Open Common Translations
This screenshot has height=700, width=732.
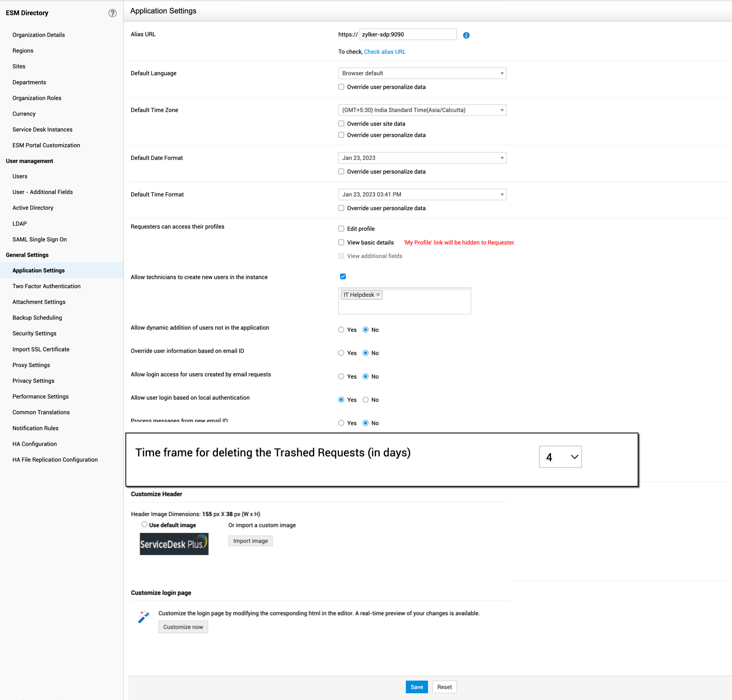(41, 412)
